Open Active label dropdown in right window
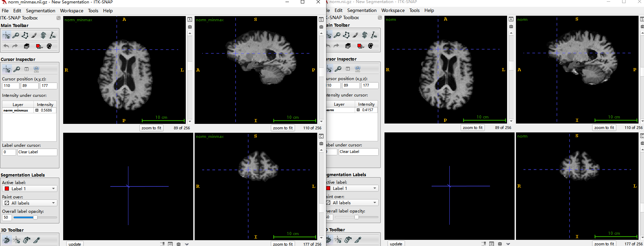Viewport: 644px width, 246px height. pyautogui.click(x=351, y=188)
